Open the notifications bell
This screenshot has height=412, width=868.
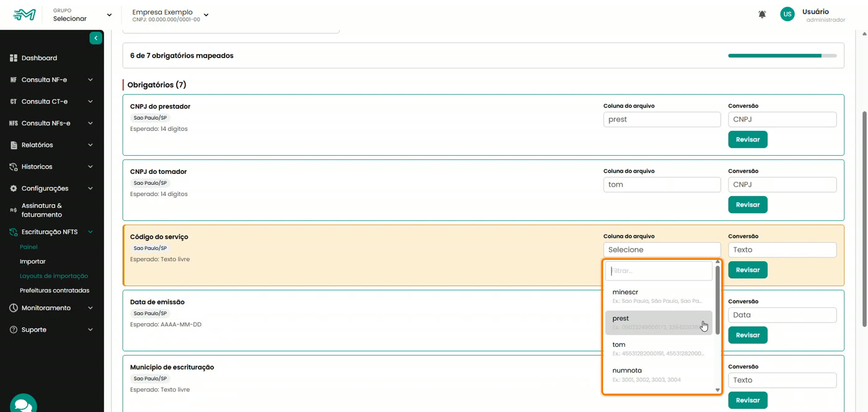tap(762, 14)
